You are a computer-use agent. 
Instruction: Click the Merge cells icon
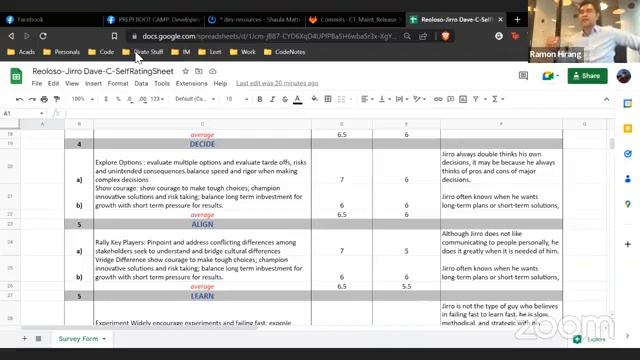(341, 99)
